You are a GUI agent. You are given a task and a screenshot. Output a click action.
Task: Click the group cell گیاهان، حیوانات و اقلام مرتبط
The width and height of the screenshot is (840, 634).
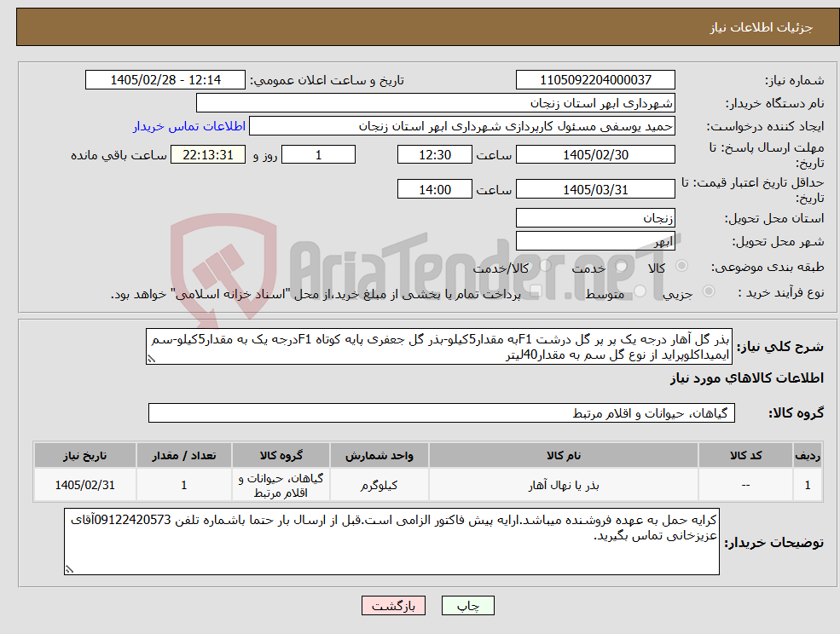[281, 485]
